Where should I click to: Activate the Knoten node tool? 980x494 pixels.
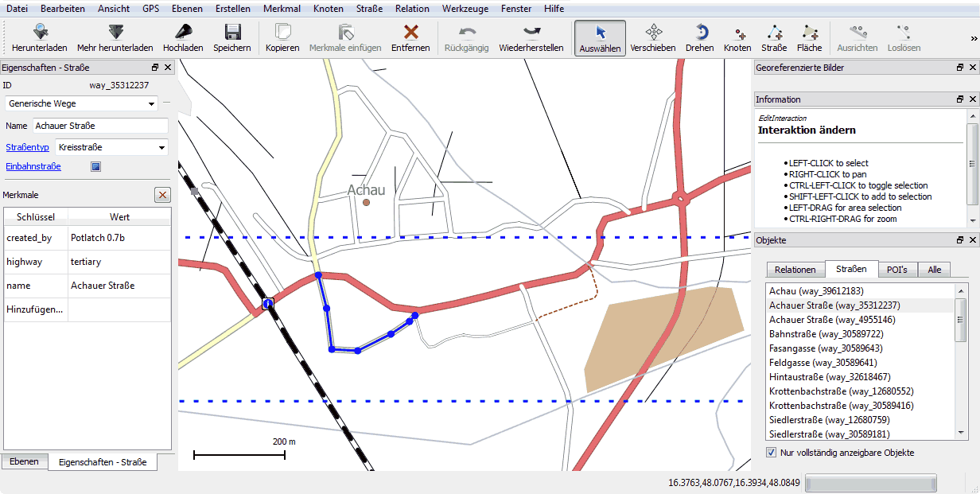tap(737, 32)
